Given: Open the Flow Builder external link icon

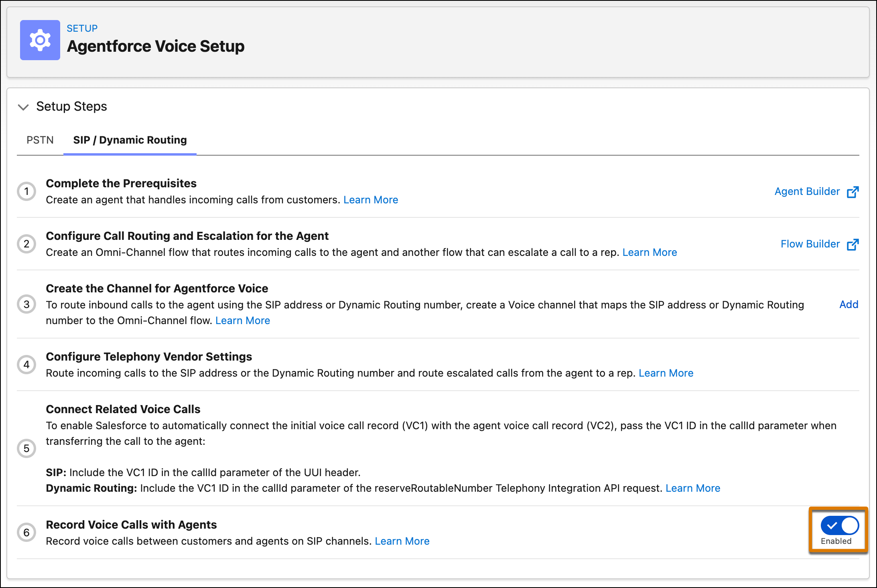Looking at the screenshot, I should tap(853, 245).
